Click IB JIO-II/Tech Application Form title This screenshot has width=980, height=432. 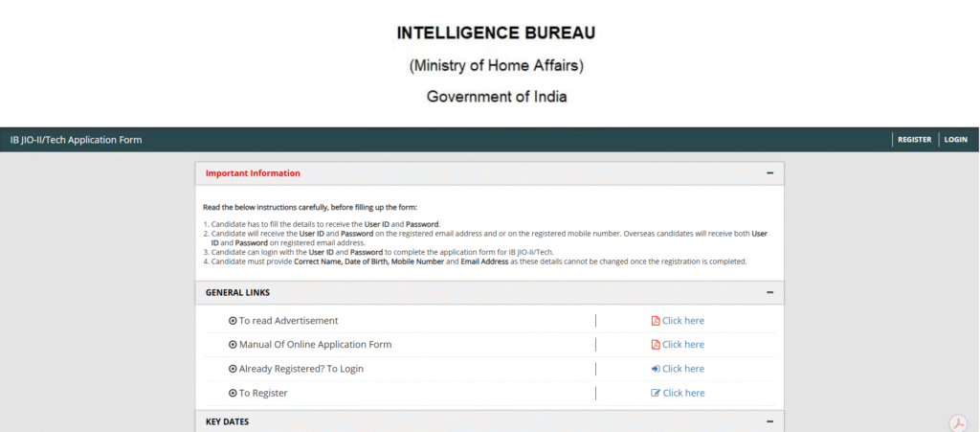tap(76, 140)
